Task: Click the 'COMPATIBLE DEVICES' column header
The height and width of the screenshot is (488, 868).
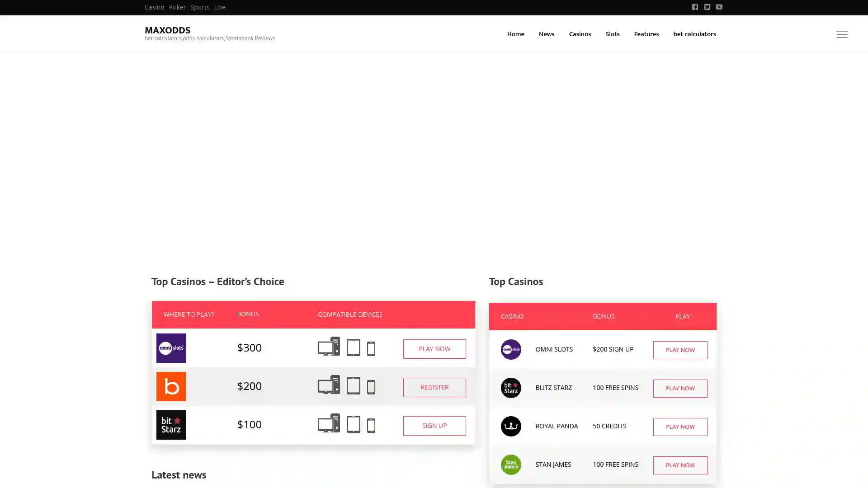Action: coord(350,314)
